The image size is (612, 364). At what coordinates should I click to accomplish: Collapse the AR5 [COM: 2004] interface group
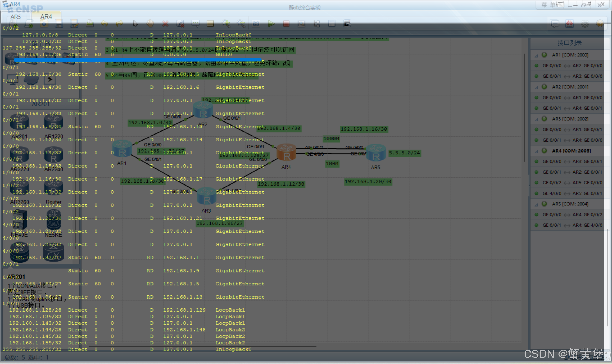click(x=536, y=204)
